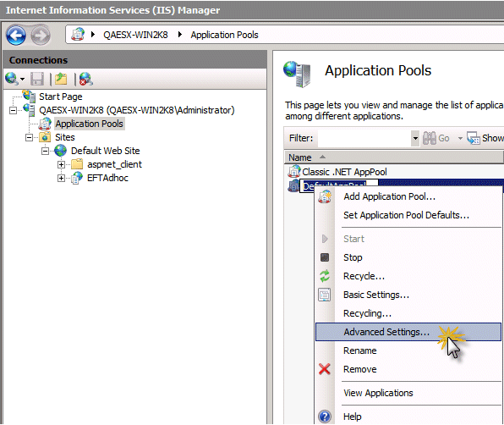Click the Save floppy disk icon in Connections toolbar
Viewport: 504px width, 425px height.
pos(37,79)
